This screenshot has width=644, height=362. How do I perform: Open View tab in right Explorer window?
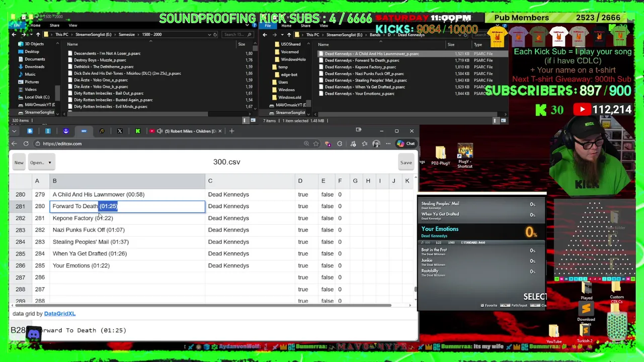tap(324, 25)
